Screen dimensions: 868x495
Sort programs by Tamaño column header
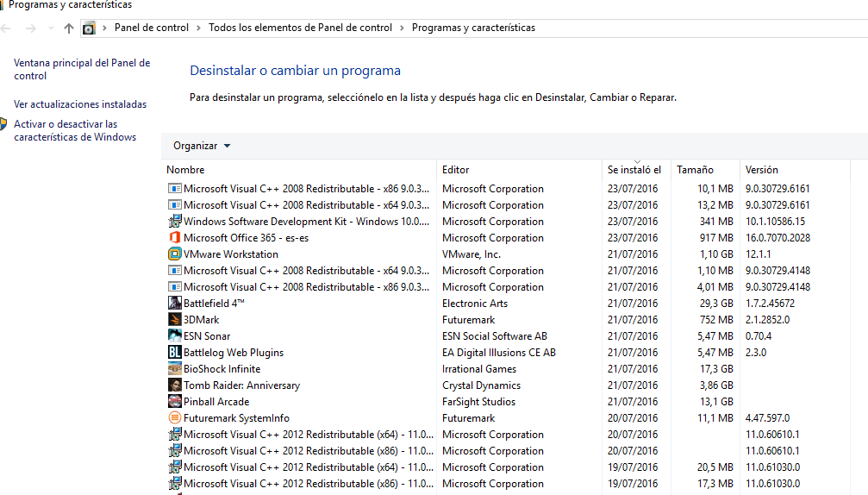click(x=695, y=170)
